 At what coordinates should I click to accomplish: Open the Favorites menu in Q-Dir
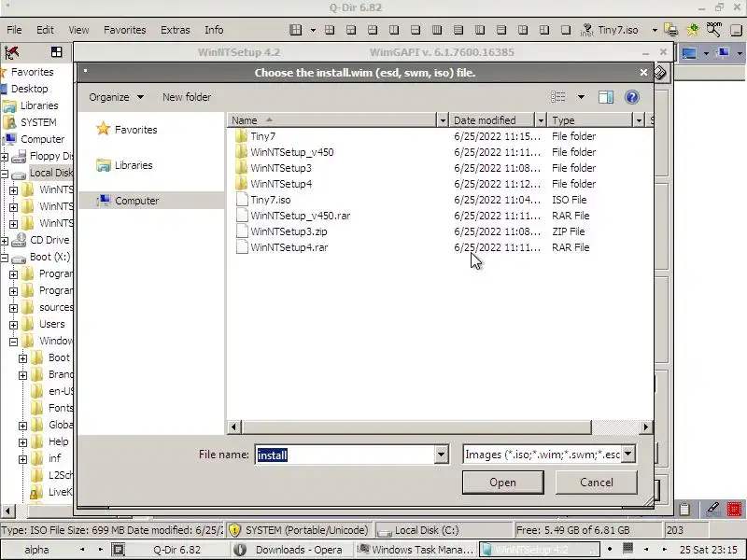(125, 30)
